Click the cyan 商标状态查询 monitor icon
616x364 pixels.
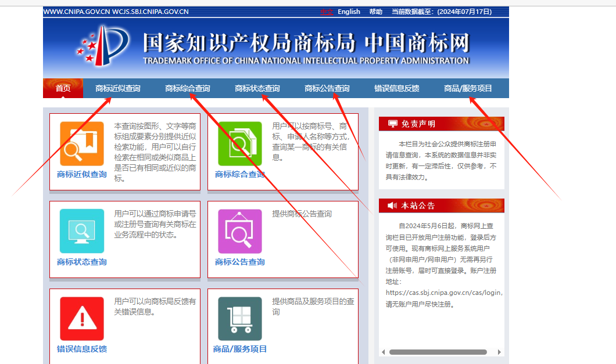[82, 231]
